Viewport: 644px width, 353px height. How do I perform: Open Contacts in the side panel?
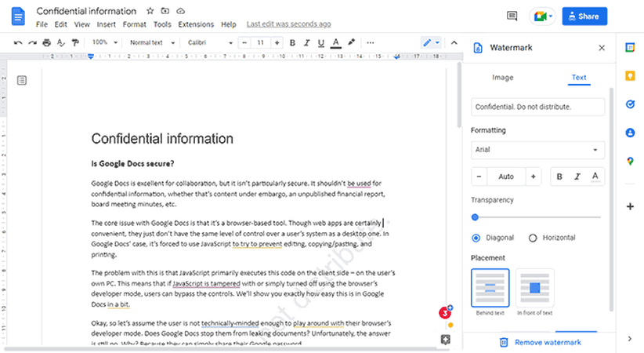point(630,133)
